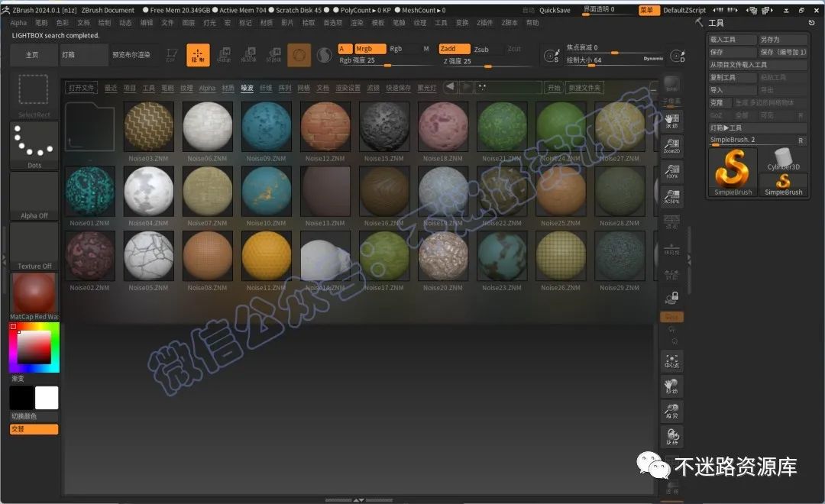Click the orange sphere material icon

pos(299,55)
